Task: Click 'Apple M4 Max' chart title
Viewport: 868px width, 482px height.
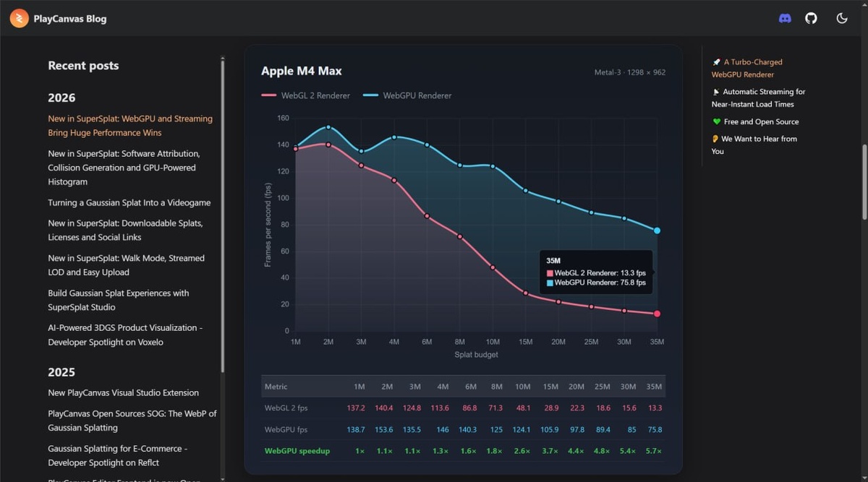Action: pyautogui.click(x=302, y=71)
